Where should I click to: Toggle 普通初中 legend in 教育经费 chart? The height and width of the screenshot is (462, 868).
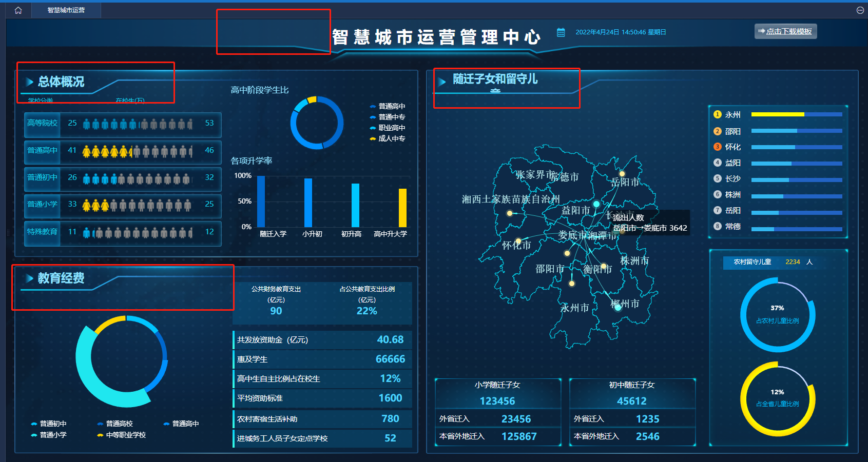click(49, 424)
